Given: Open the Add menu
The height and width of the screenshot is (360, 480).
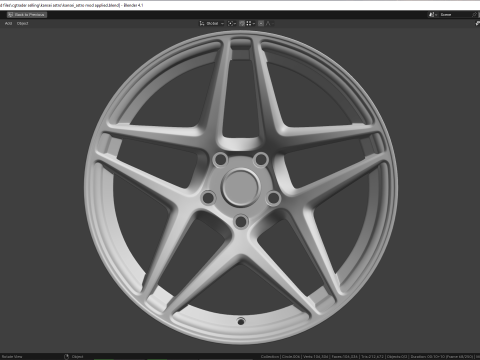Looking at the screenshot, I should [x=8, y=23].
